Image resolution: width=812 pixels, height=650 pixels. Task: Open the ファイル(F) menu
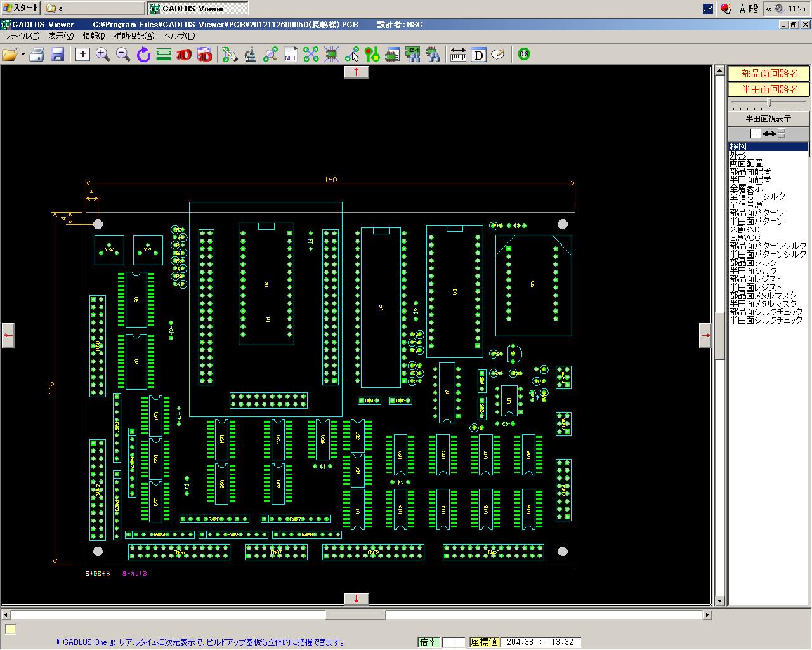[x=21, y=36]
